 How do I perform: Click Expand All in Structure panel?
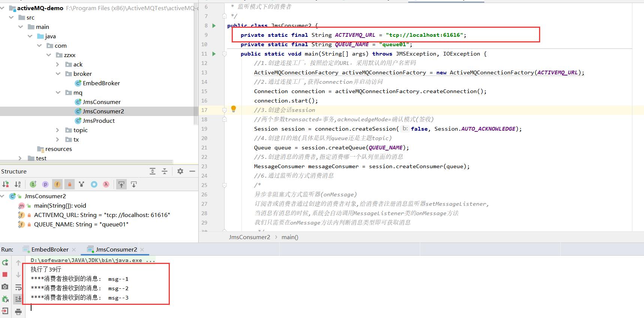point(153,171)
